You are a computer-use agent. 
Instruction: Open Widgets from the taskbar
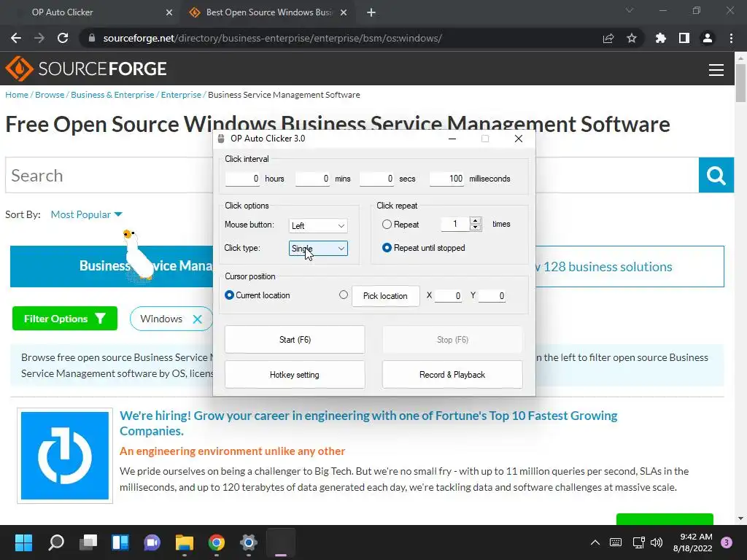pos(120,542)
